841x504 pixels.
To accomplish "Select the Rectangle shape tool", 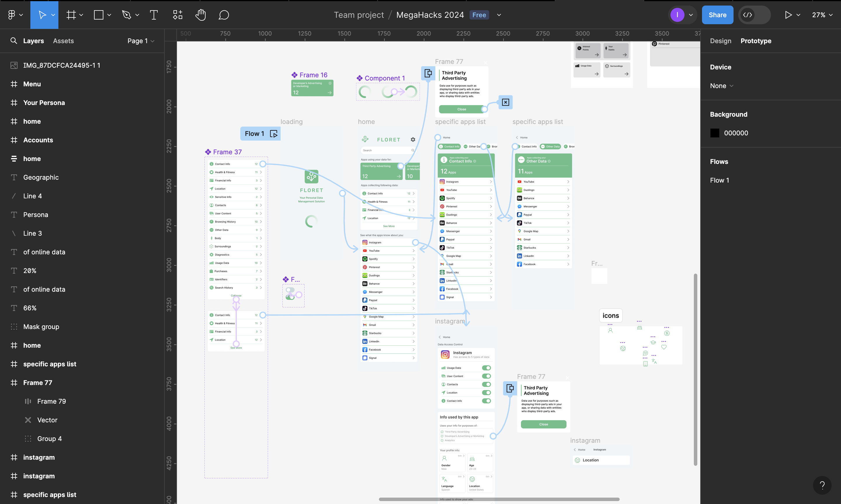I will (x=99, y=15).
